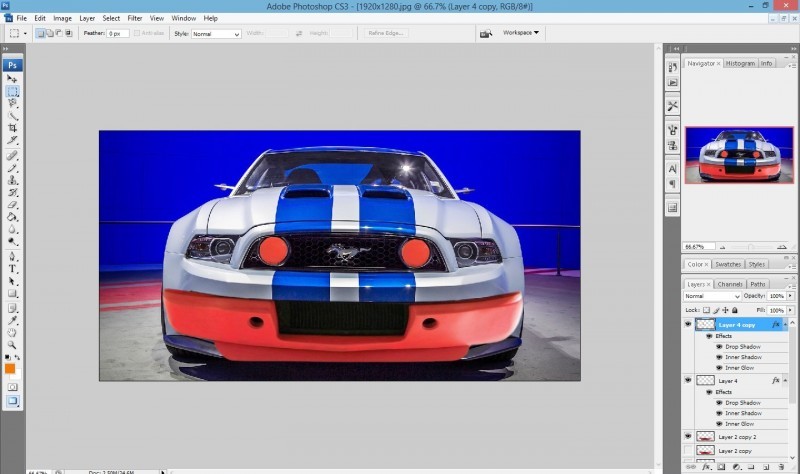The image size is (800, 474).
Task: Select the Rectangular Marquee tool in toolbox
Action: pyautogui.click(x=12, y=91)
